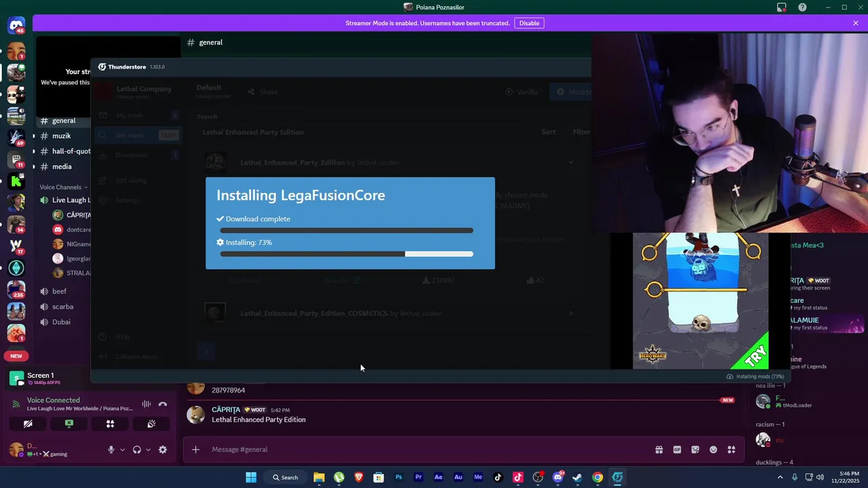The width and height of the screenshot is (868, 488).
Task: Open CĂPRIȚA's profile from chat message
Action: (226, 410)
